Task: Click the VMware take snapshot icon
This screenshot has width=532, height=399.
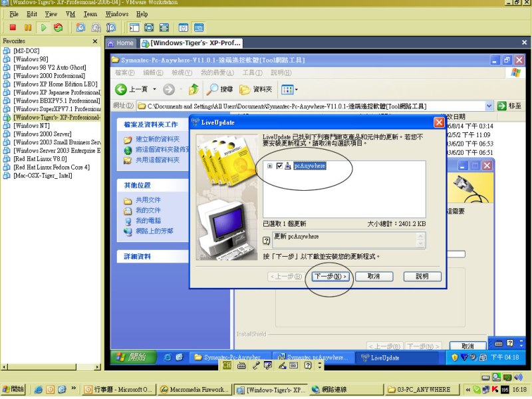Action: coord(80,27)
